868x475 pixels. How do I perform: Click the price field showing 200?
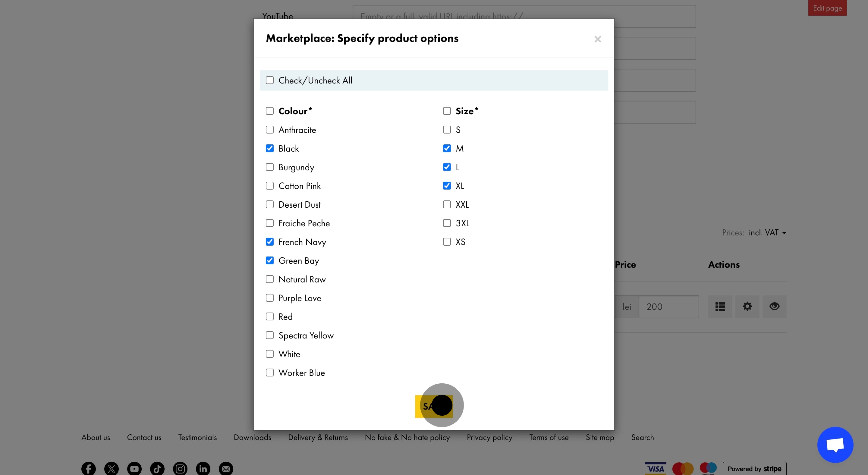pyautogui.click(x=668, y=307)
